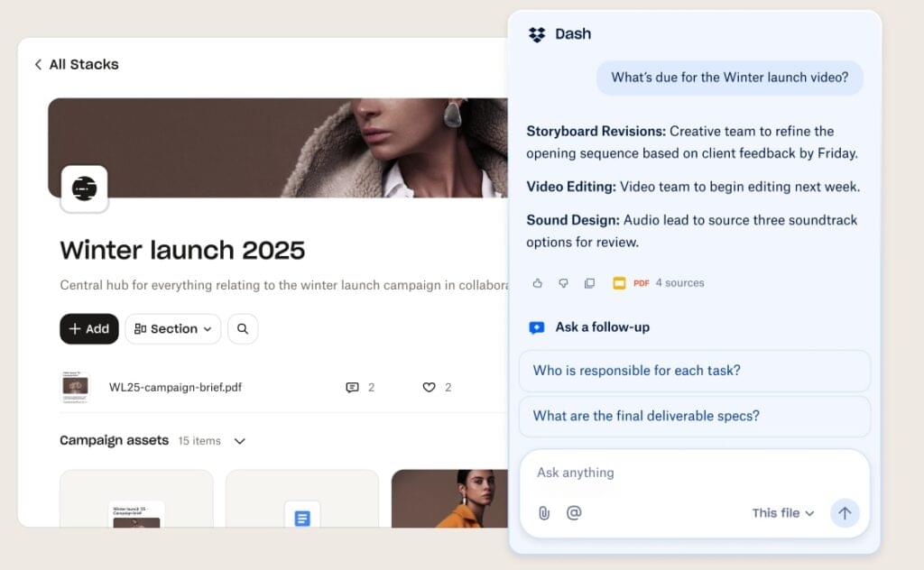This screenshot has height=570, width=924.
Task: Send message with the up arrow button
Action: click(845, 513)
